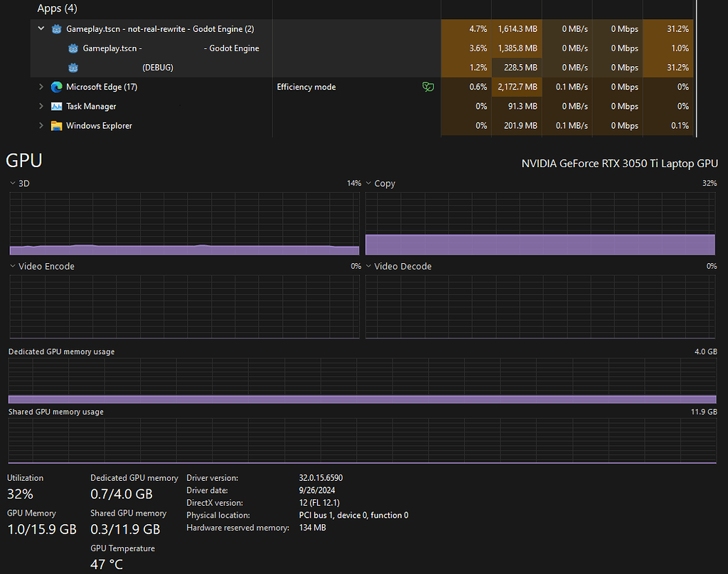Open the Copy graph selector dropdown
Image resolution: width=728 pixels, height=574 pixels.
click(x=368, y=183)
